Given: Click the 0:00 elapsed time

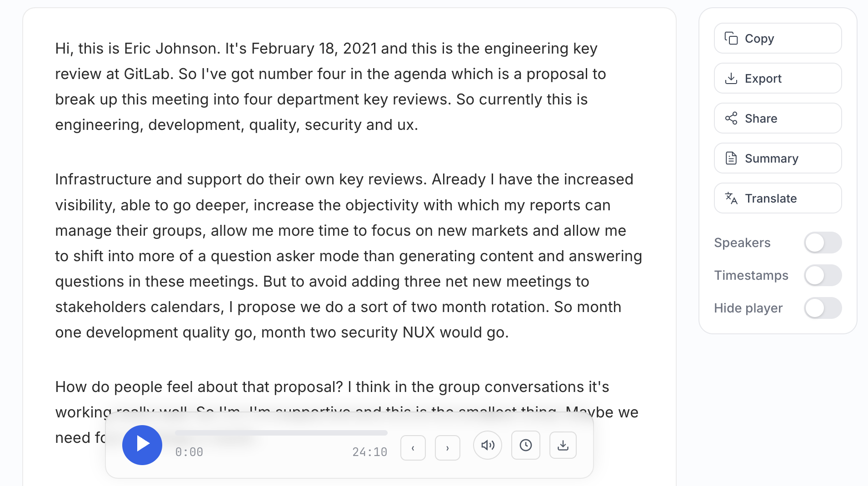Looking at the screenshot, I should click(x=189, y=451).
